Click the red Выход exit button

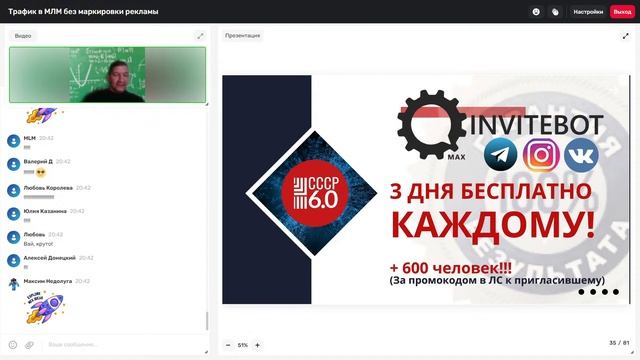622,12
